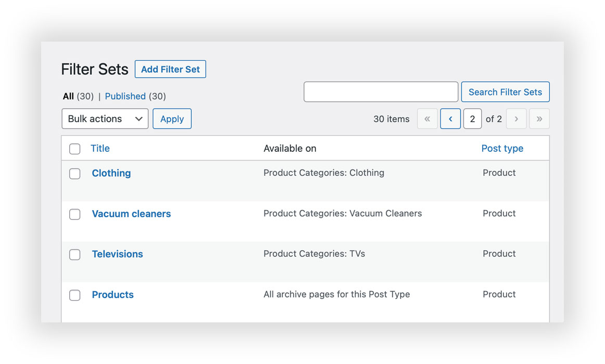Select all rows using the header checkbox
This screenshot has width=605, height=364.
click(x=74, y=149)
